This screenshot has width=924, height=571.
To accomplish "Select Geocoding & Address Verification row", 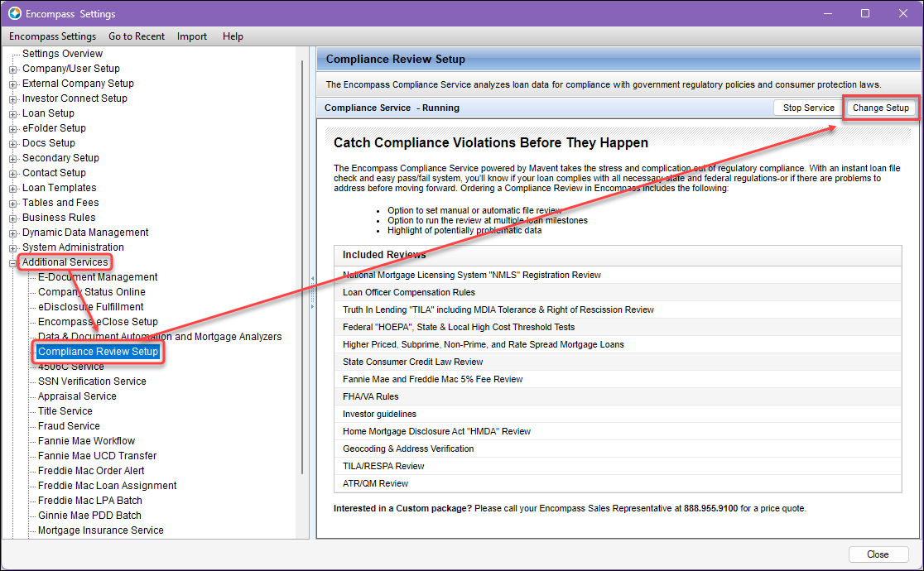I will (618, 449).
